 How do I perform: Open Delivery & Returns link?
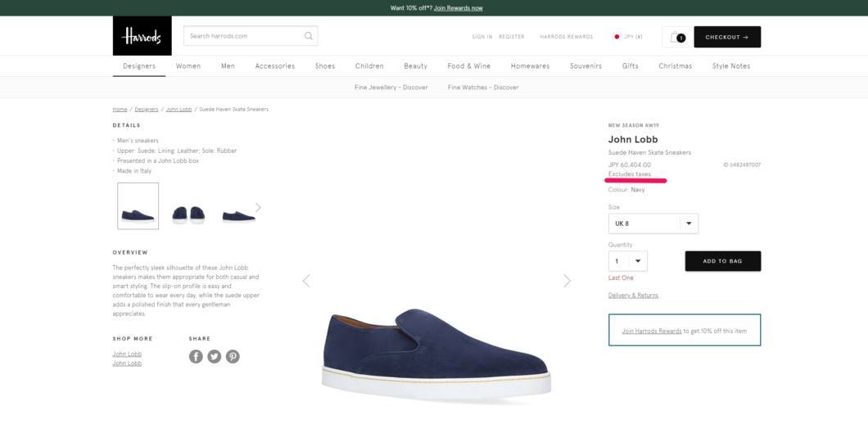point(633,295)
